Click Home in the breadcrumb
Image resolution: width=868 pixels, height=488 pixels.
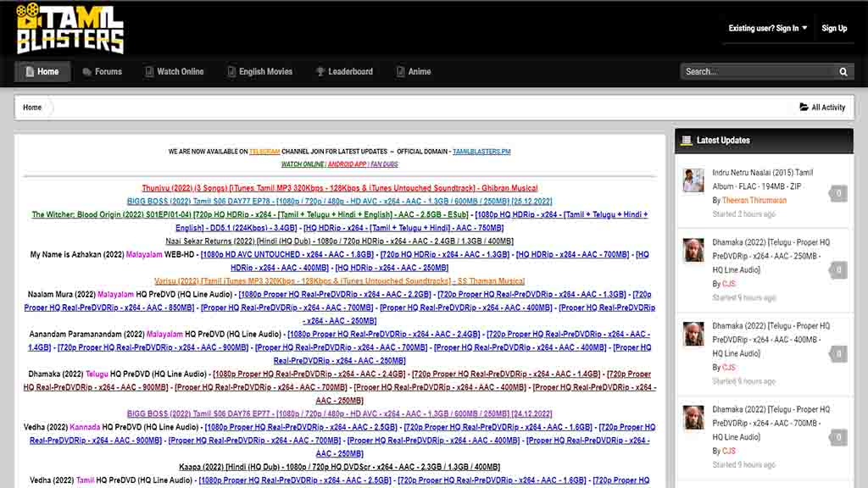coord(32,108)
